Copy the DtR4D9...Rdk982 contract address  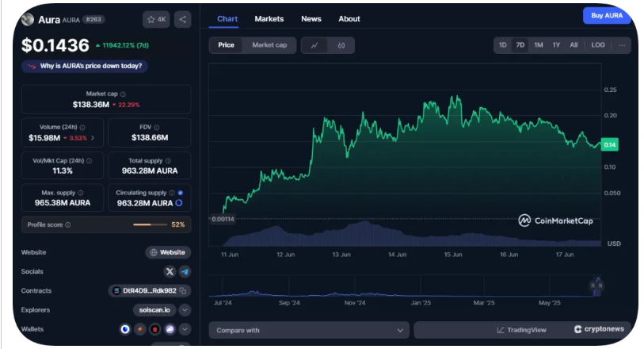[182, 291]
